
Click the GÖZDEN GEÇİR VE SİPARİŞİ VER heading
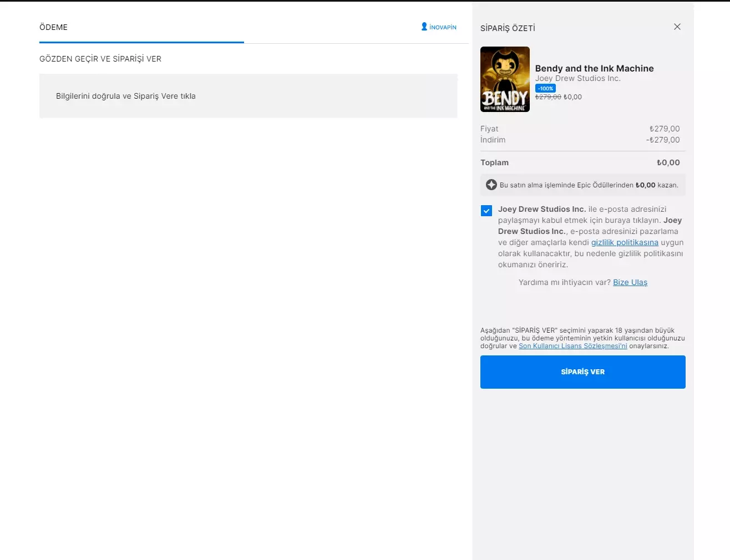pos(100,58)
